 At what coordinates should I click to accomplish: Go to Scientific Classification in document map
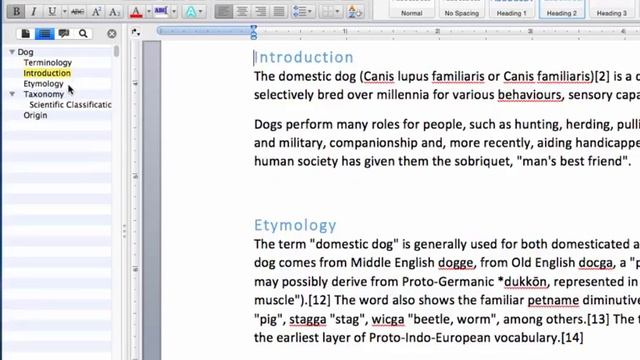coord(70,105)
